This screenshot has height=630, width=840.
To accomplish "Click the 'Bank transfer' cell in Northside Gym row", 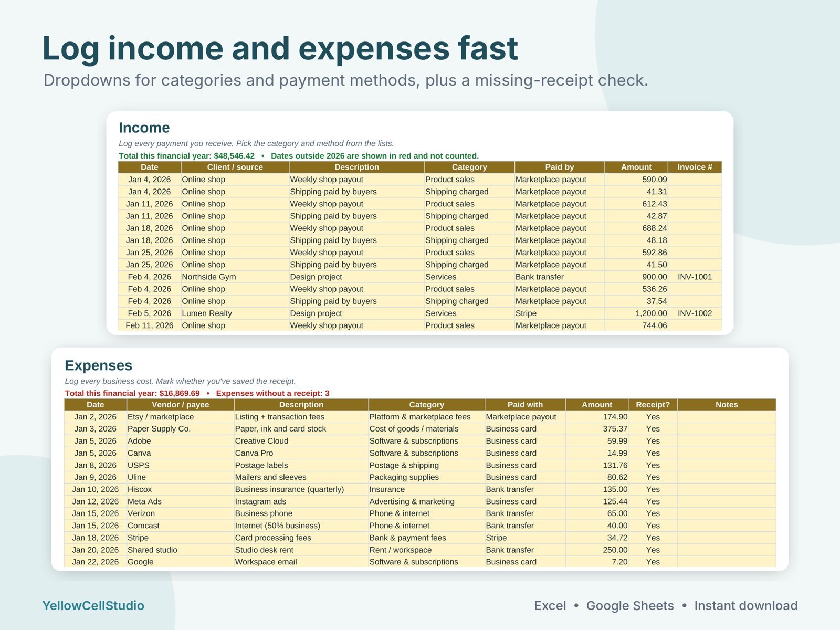I will [x=560, y=277].
